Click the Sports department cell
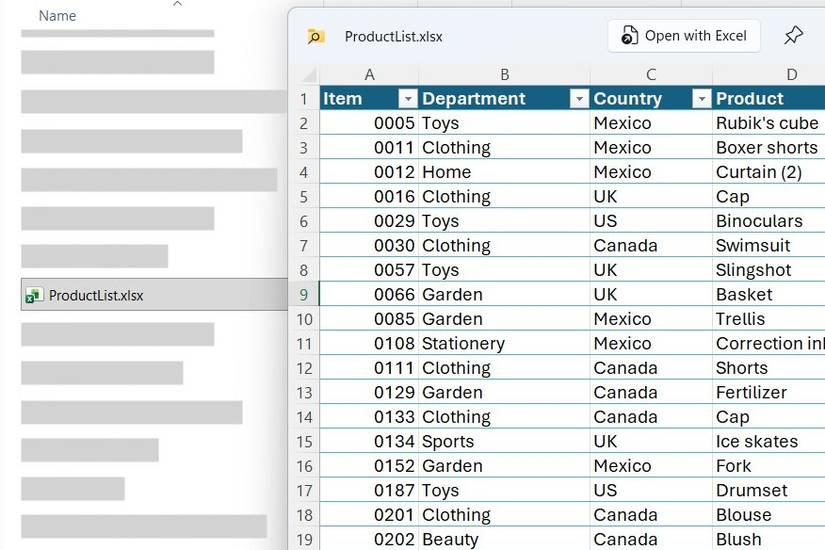Image resolution: width=825 pixels, height=550 pixels. pos(504,441)
